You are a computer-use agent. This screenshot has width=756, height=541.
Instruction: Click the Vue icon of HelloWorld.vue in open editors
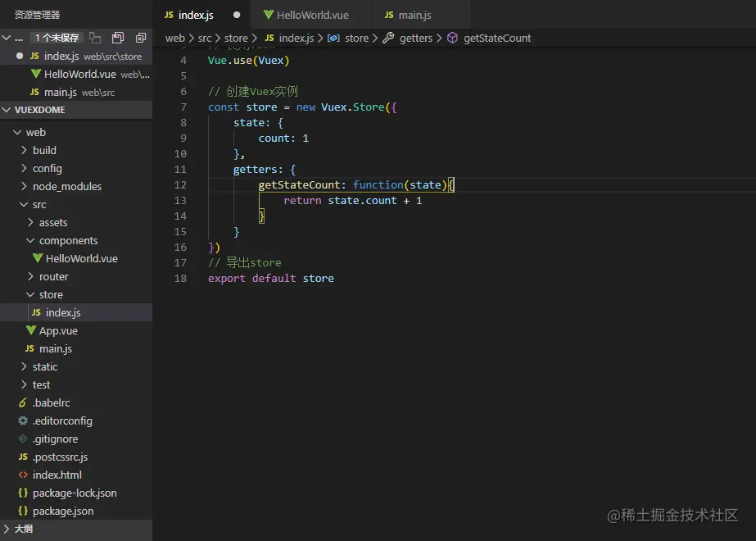pyautogui.click(x=36, y=74)
